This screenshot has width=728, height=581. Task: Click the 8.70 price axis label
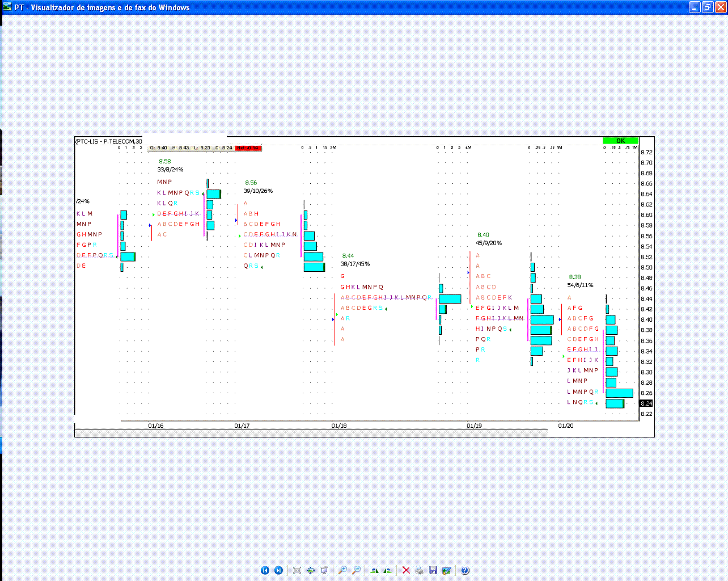646,163
